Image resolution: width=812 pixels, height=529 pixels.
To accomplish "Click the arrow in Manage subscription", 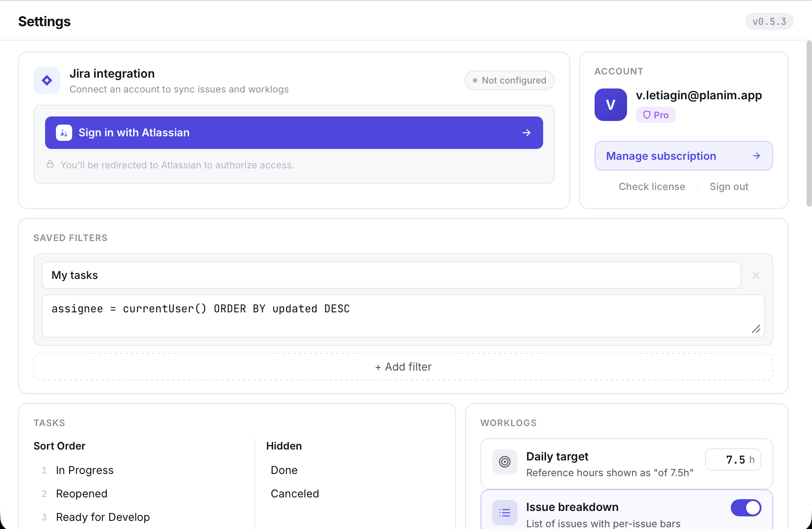I will tap(757, 156).
